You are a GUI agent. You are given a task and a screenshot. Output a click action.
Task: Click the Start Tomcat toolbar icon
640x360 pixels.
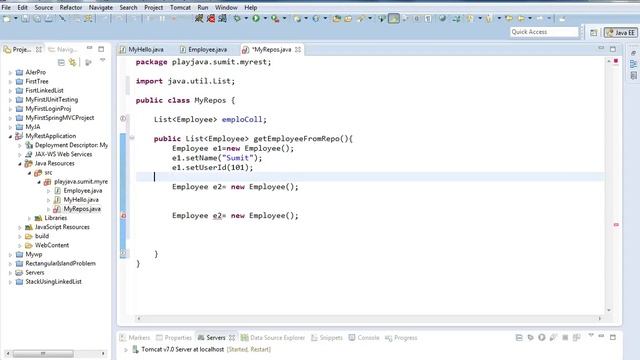(x=199, y=18)
